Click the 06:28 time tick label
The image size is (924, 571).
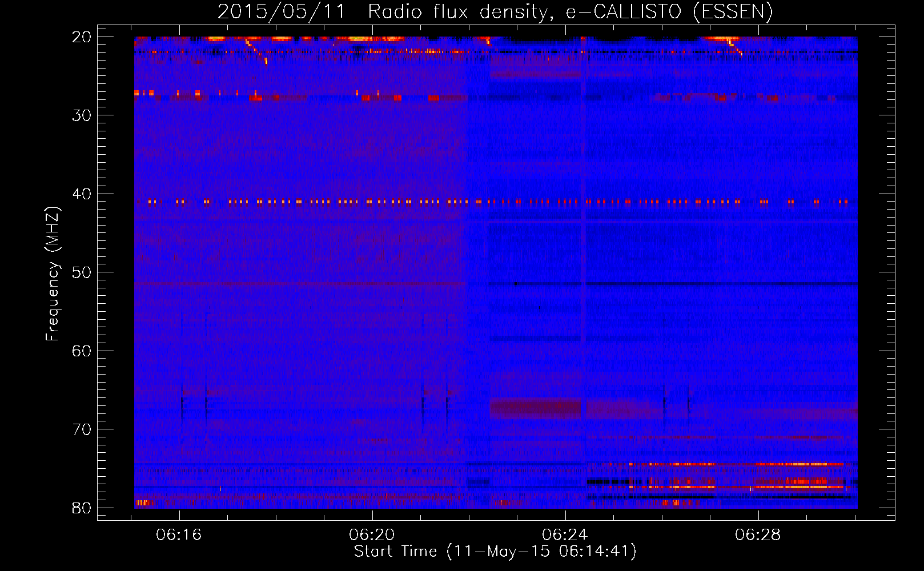[758, 535]
